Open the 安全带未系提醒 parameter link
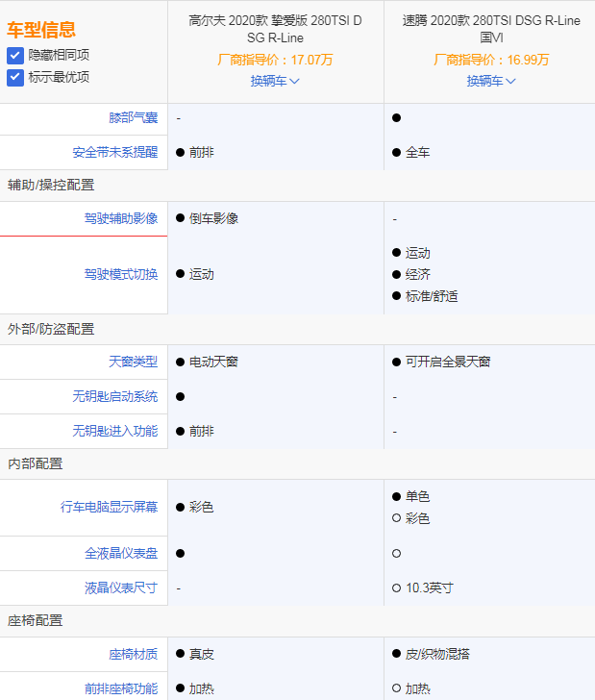 [x=114, y=152]
